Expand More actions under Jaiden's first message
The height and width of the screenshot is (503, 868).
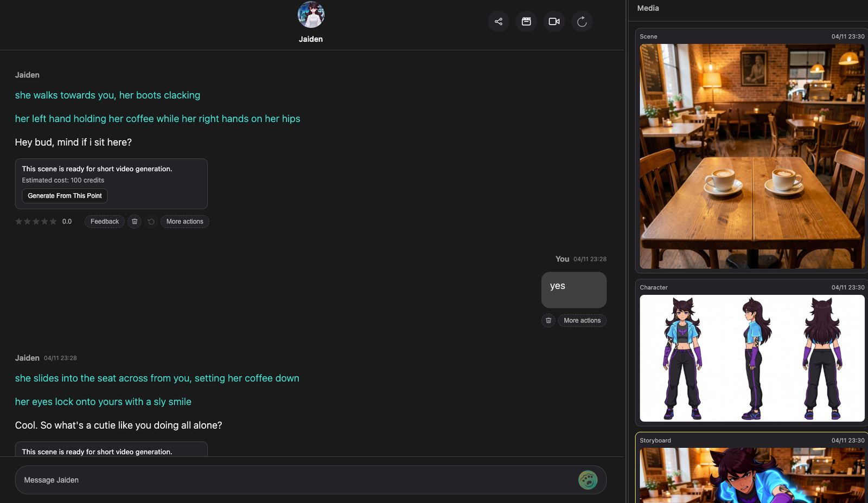pyautogui.click(x=184, y=222)
